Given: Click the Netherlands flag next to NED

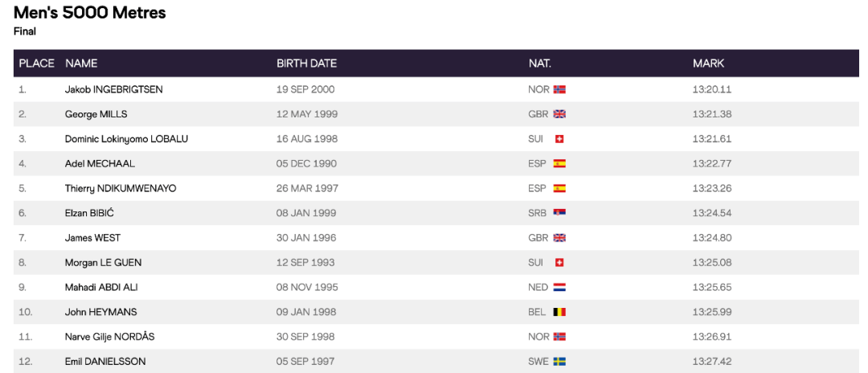Looking at the screenshot, I should (560, 287).
